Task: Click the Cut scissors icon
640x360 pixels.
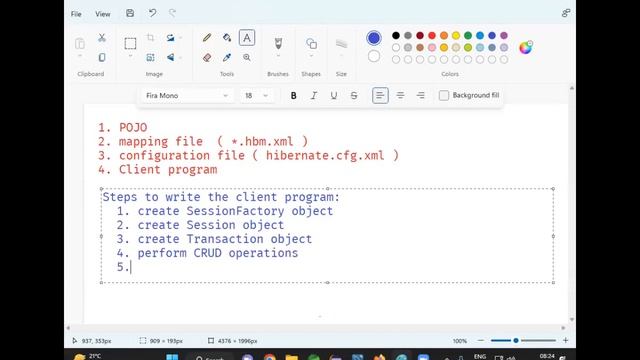Action: point(102,38)
